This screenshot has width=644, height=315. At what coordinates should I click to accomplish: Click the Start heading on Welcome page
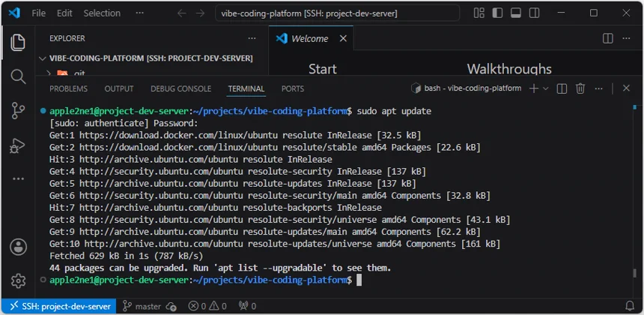323,69
